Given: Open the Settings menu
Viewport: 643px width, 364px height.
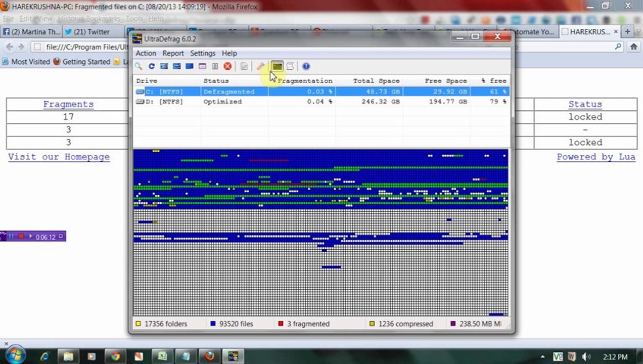Looking at the screenshot, I should click(x=203, y=53).
